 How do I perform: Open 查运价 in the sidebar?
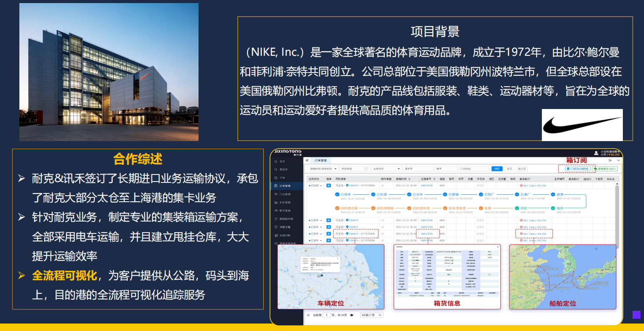282,169
